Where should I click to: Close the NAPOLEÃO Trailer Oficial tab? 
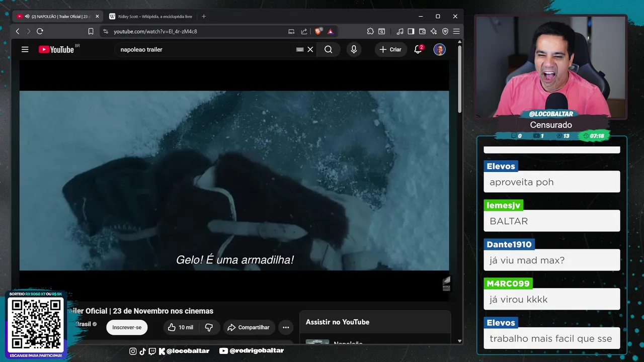(97, 17)
